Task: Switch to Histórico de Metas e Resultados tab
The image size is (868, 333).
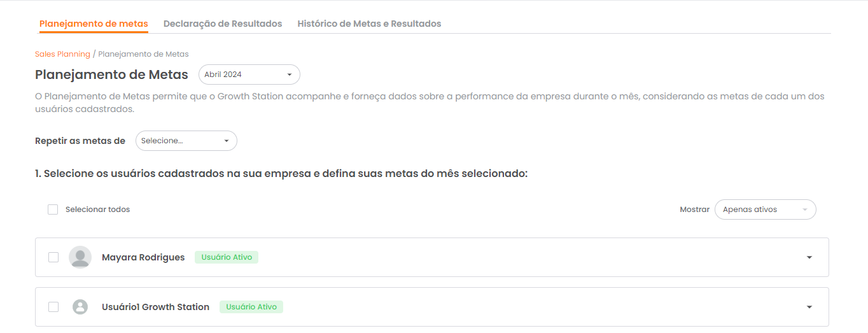Action: (369, 24)
